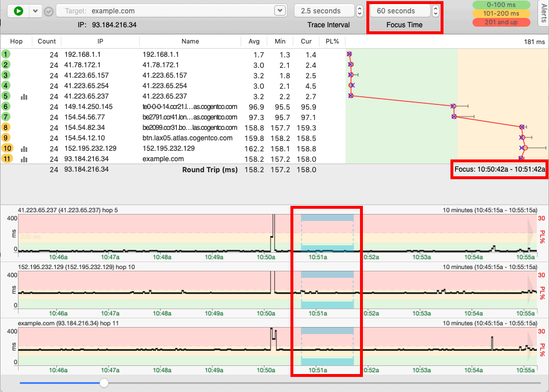Click the 0-100 ms green legend

tap(501, 5)
